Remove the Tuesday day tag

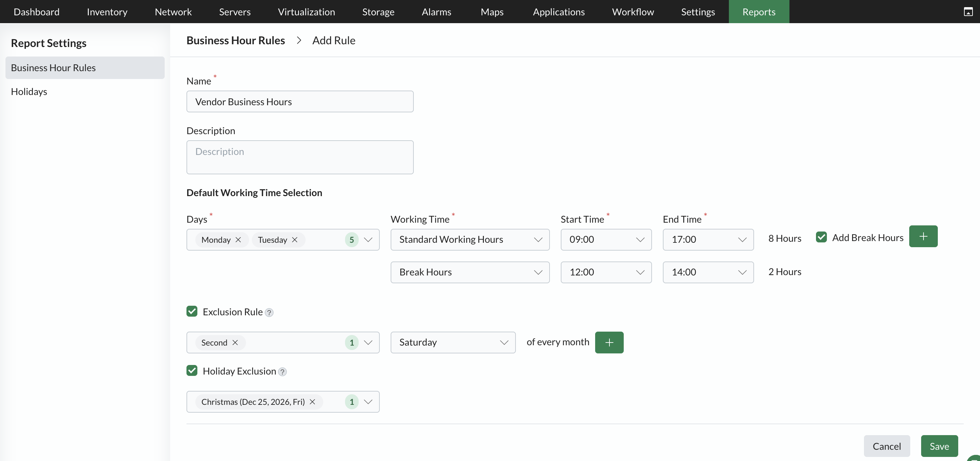click(x=294, y=240)
